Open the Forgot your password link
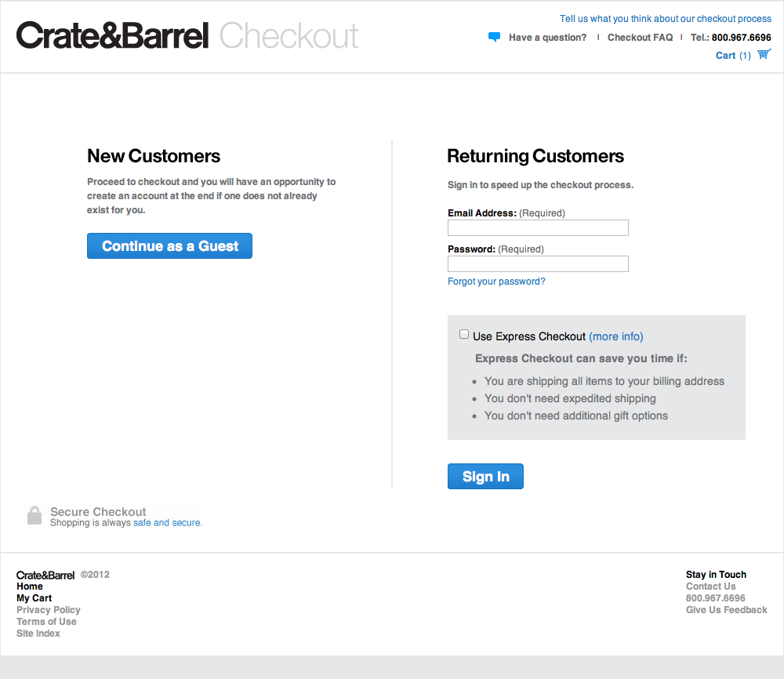784x679 pixels. click(x=496, y=281)
